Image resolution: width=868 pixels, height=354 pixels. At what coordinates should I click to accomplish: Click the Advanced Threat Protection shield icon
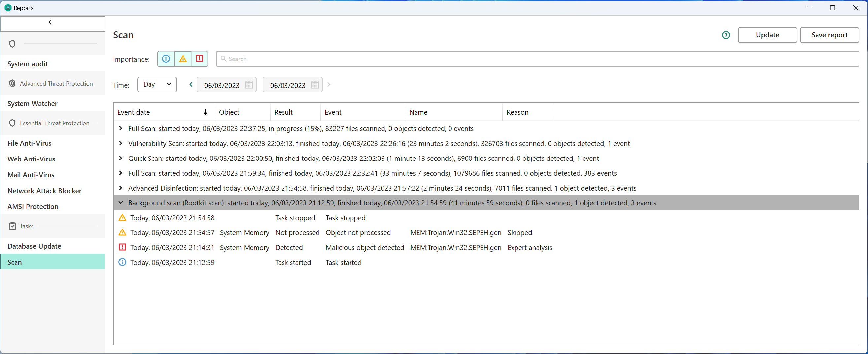click(12, 83)
